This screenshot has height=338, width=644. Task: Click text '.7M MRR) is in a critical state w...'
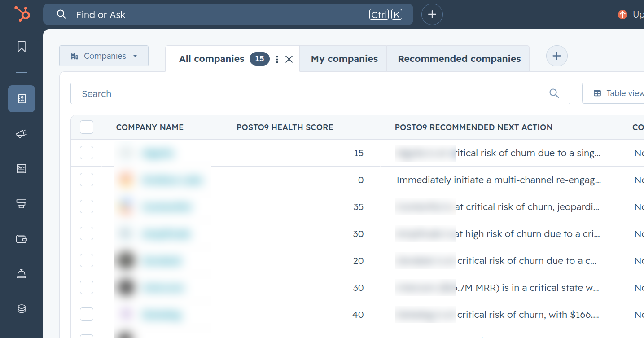[527, 288]
